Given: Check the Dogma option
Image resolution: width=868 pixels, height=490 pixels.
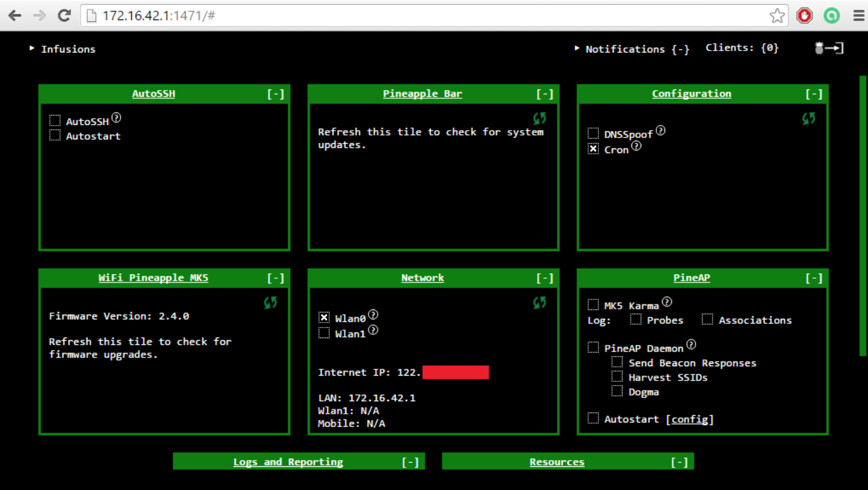Looking at the screenshot, I should (617, 391).
